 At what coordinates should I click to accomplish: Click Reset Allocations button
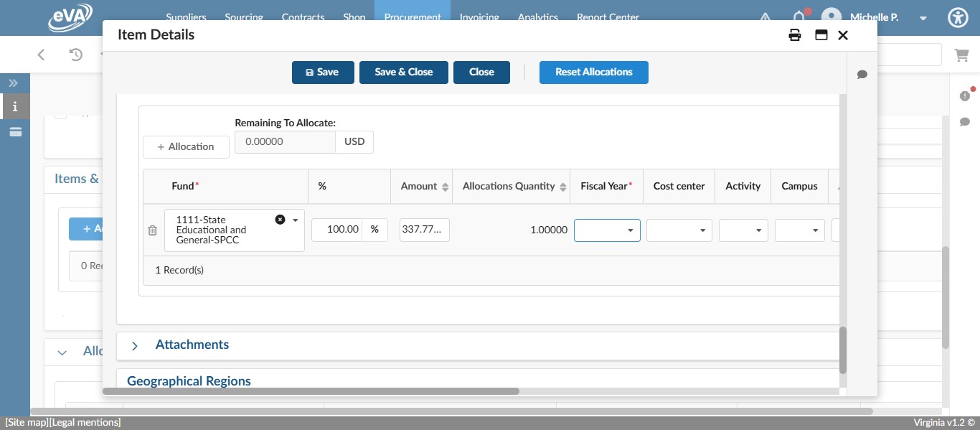click(593, 73)
